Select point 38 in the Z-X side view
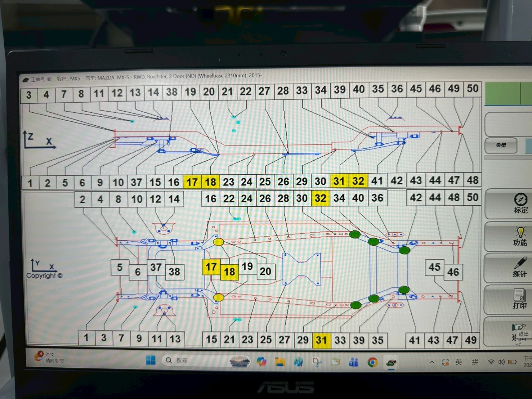The image size is (532, 399). pyautogui.click(x=172, y=92)
